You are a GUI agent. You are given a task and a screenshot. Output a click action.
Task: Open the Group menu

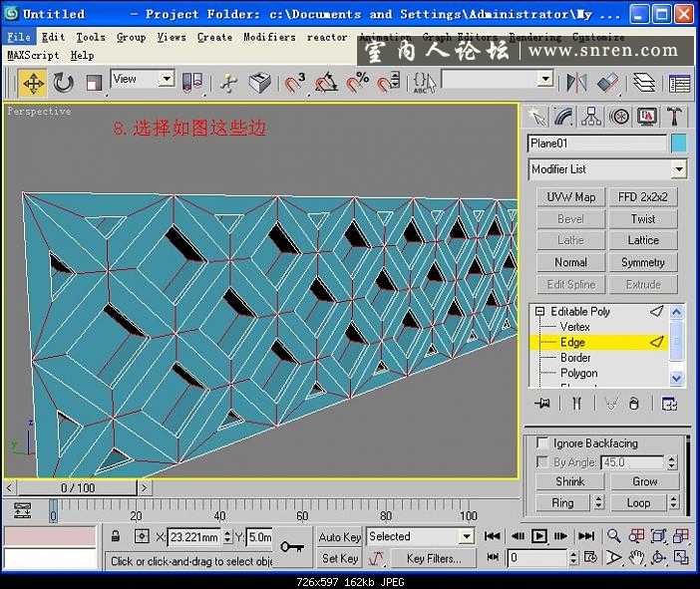(x=132, y=37)
